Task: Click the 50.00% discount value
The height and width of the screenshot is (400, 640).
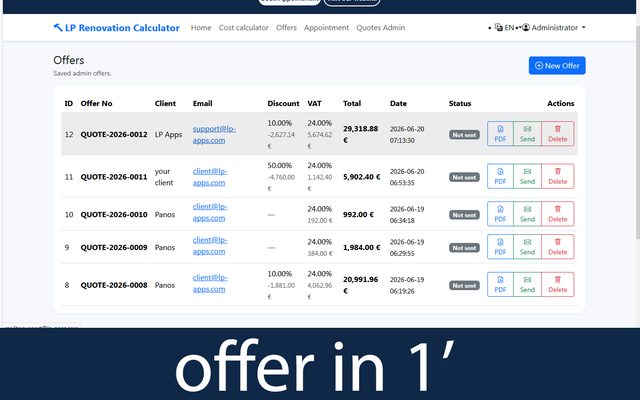Action: (280, 165)
